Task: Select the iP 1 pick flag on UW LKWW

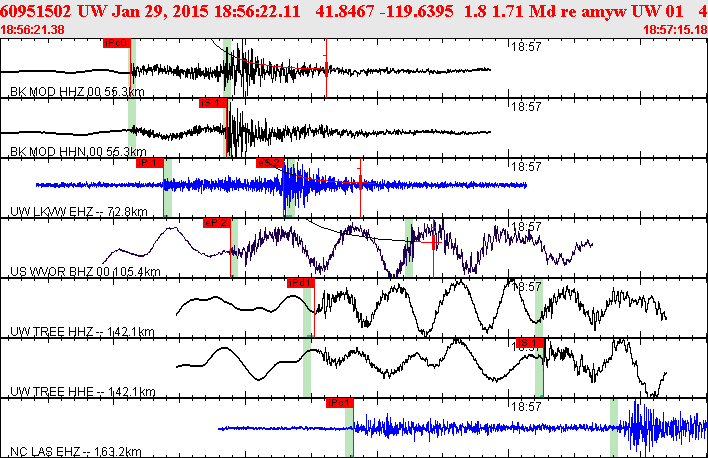Action: (x=149, y=164)
